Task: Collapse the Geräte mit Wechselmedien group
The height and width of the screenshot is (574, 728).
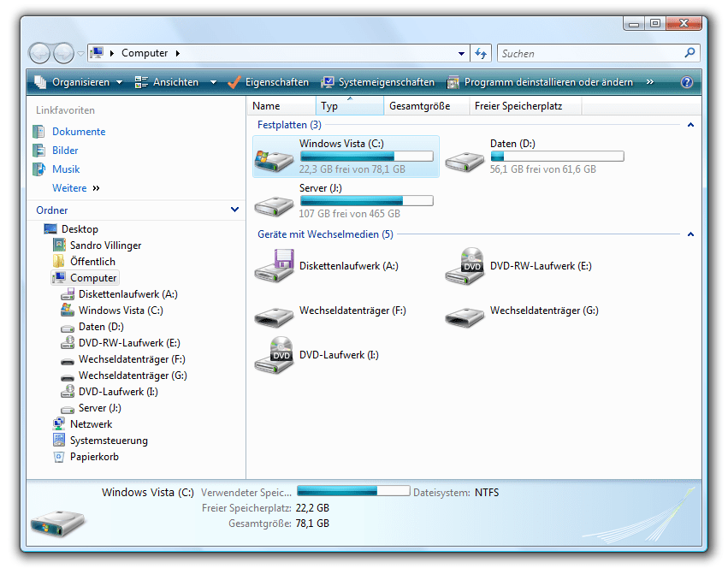Action: point(690,234)
